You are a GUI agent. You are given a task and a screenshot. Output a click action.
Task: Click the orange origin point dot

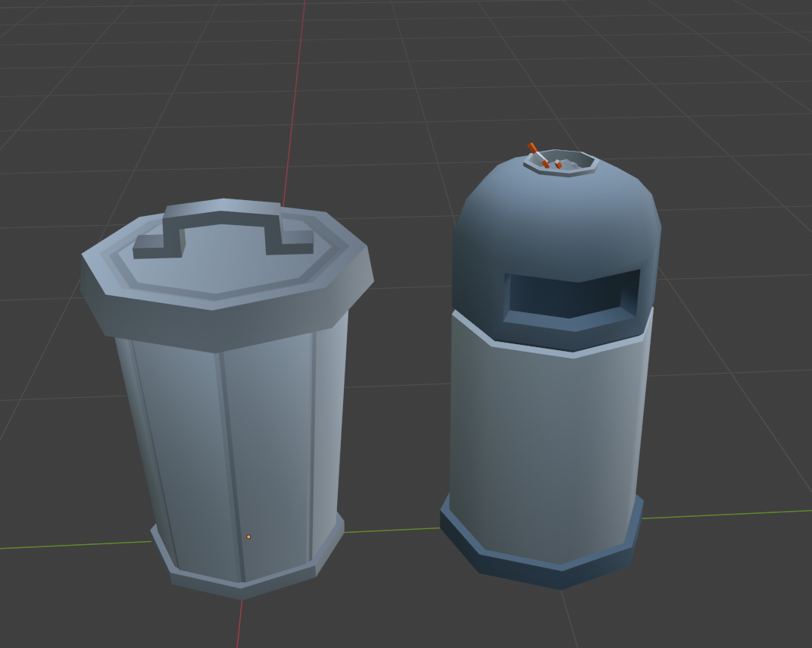point(248,537)
